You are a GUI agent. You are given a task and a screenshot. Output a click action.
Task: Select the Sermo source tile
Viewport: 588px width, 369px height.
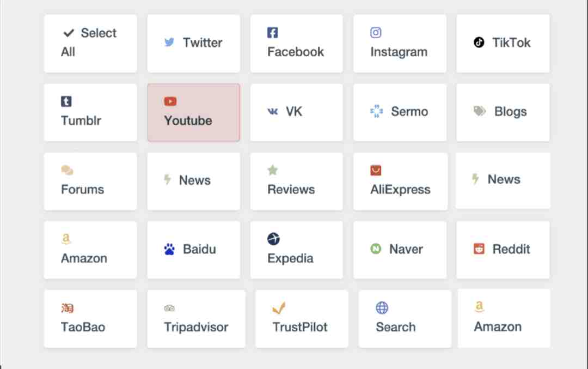click(400, 113)
